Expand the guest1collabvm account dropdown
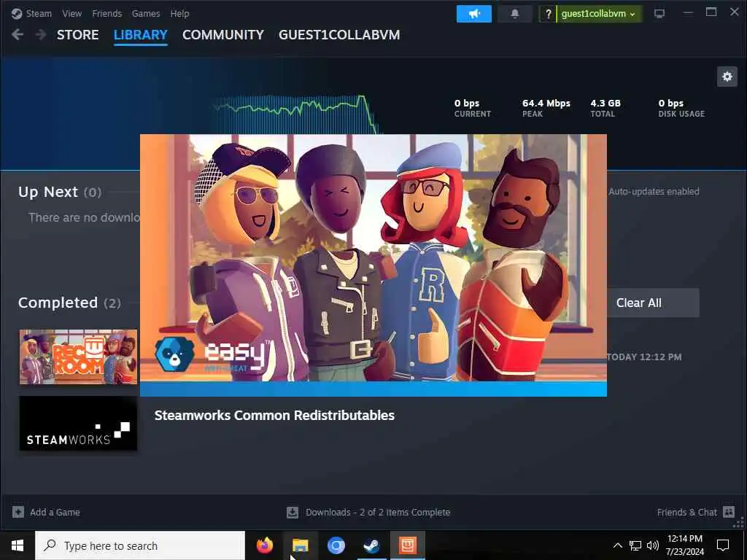The height and width of the screenshot is (560, 747). coord(599,14)
